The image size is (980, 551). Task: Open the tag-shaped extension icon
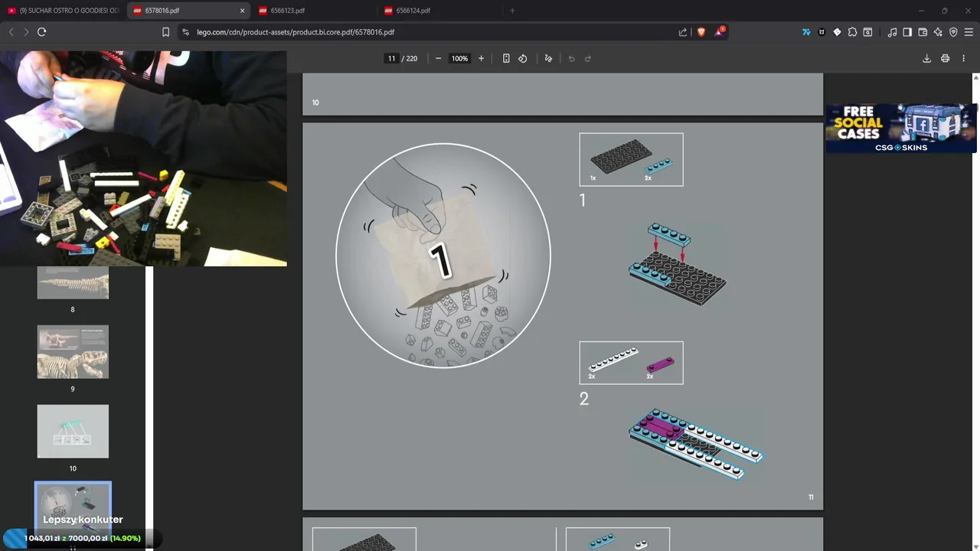[x=837, y=32]
